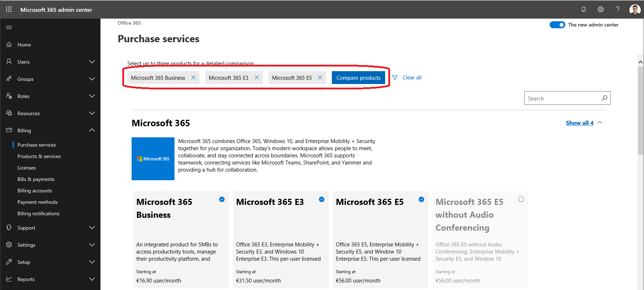Image resolution: width=644 pixels, height=290 pixels.
Task: Collapse Microsoft 365 section chevron
Action: [600, 123]
